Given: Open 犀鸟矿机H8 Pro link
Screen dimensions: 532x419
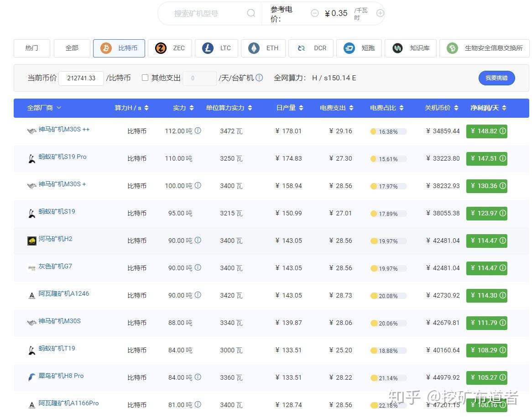Looking at the screenshot, I should point(61,376).
